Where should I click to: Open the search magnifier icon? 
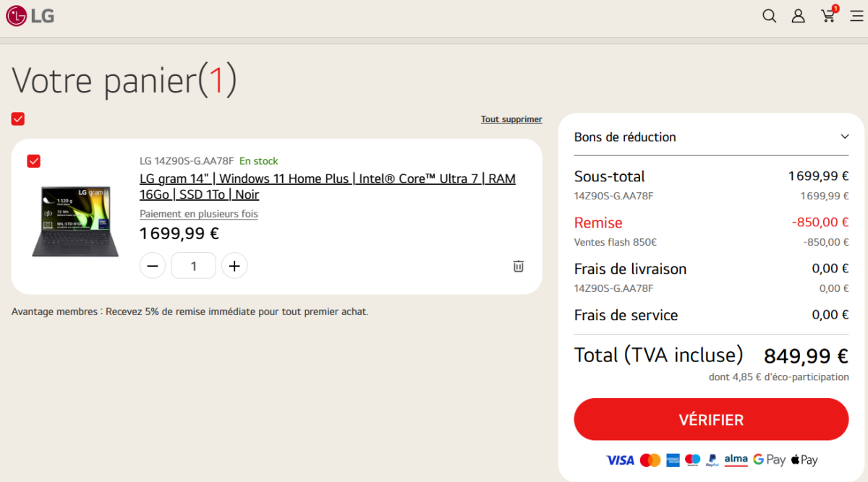(x=769, y=16)
